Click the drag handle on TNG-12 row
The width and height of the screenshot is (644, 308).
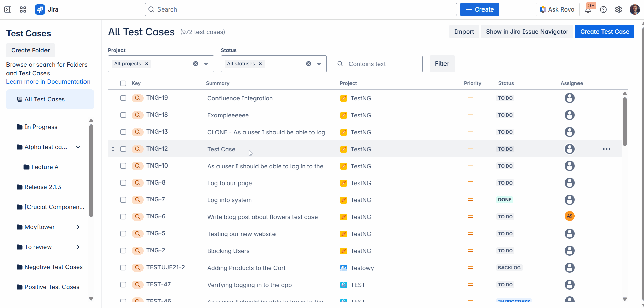point(113,149)
